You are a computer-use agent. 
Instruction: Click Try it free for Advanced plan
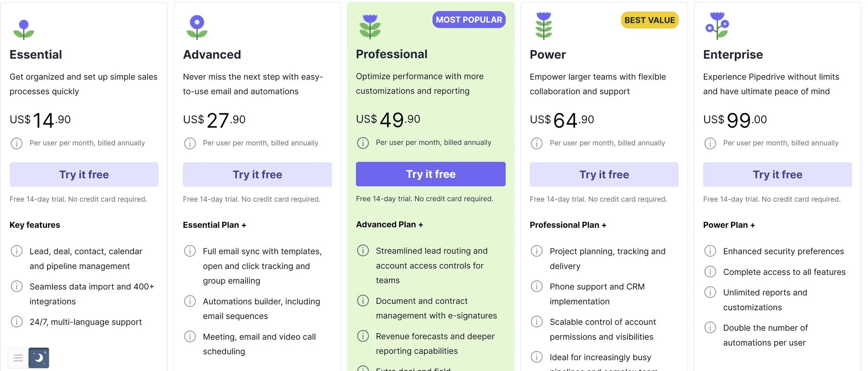257,174
